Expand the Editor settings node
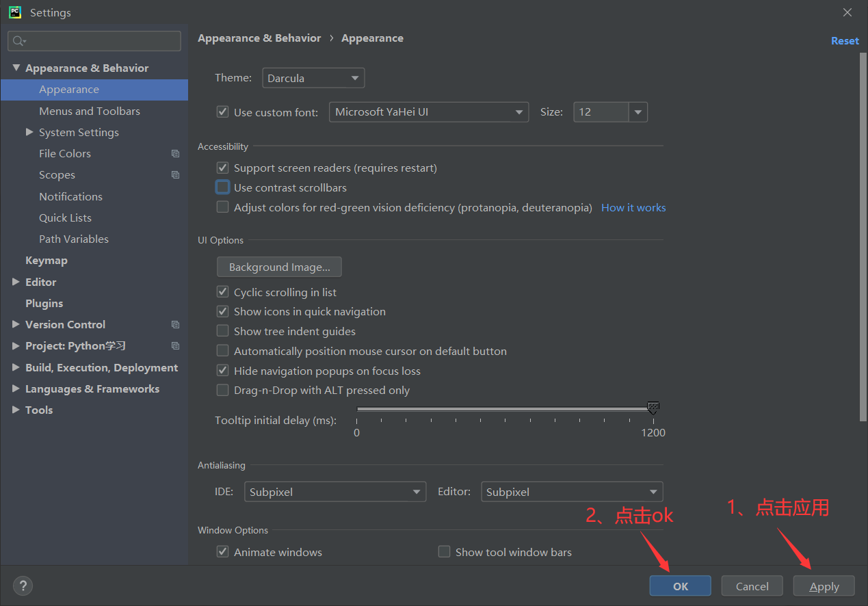Screen dimensions: 868x606 pos(16,282)
